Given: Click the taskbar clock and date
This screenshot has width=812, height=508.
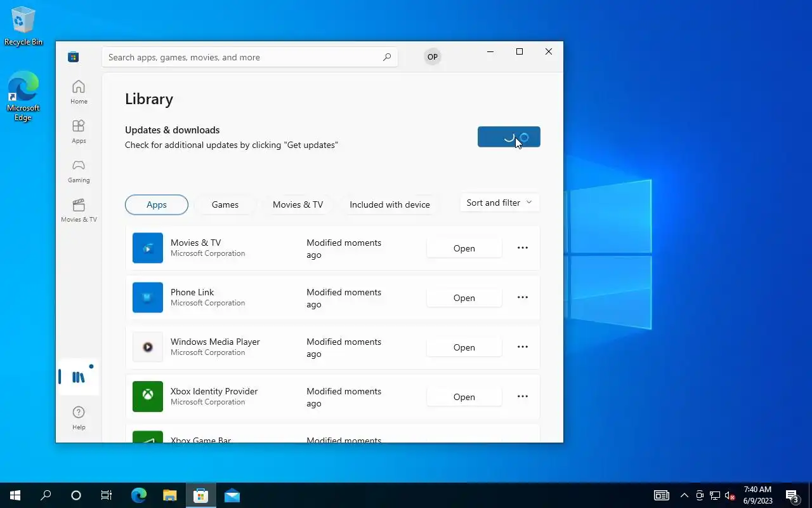Looking at the screenshot, I should tap(757, 495).
